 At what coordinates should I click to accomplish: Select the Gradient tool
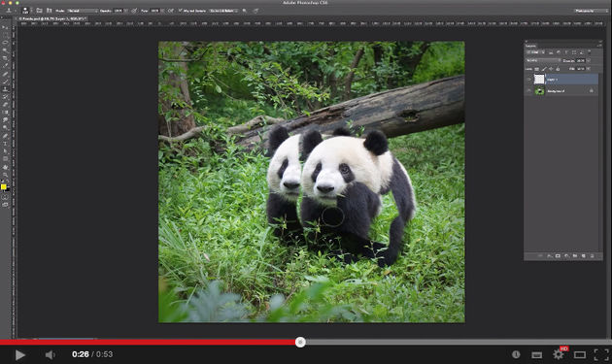tap(5, 112)
